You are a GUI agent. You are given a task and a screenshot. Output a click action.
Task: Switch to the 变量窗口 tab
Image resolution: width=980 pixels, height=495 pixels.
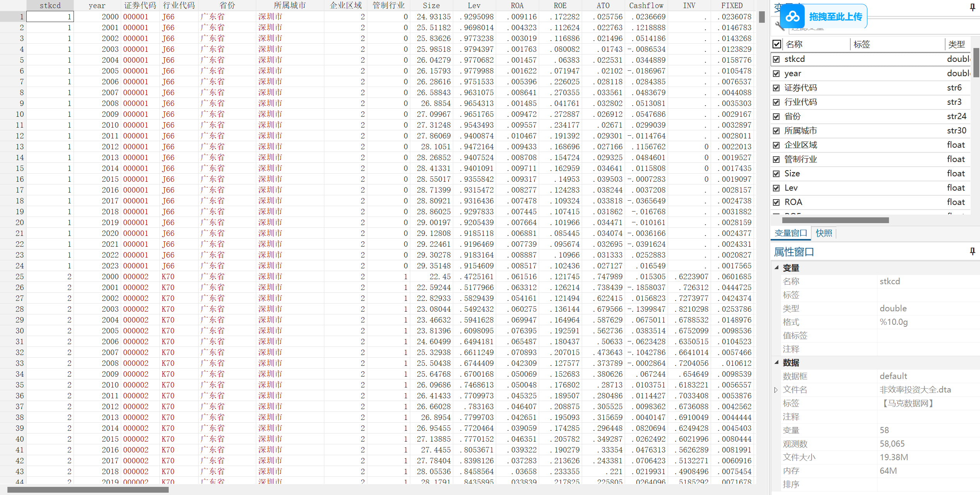[x=790, y=233]
